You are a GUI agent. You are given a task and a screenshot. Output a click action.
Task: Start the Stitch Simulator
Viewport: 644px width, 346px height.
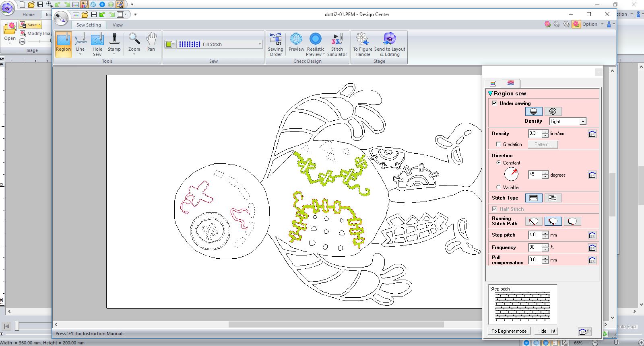(x=337, y=45)
